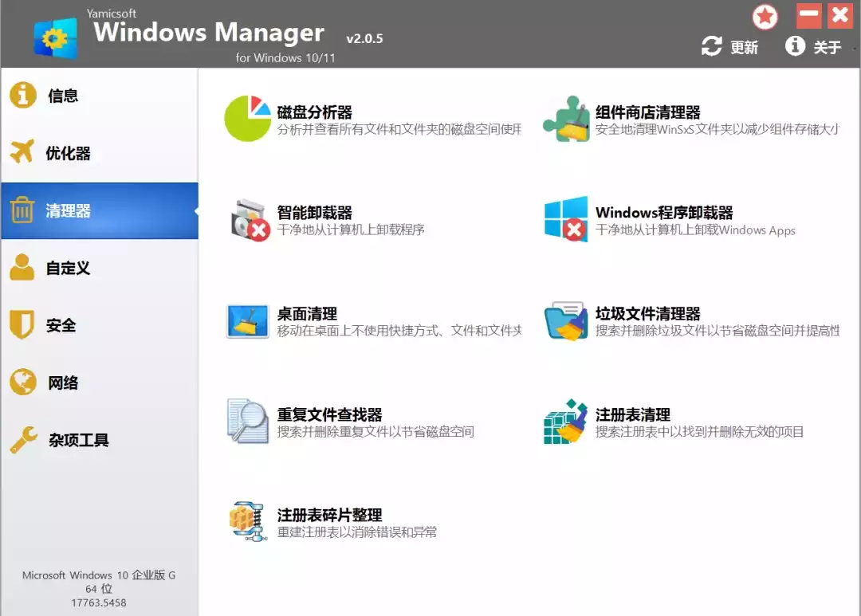Select the 优化器 sidebar tab
The image size is (861, 616).
tap(68, 153)
